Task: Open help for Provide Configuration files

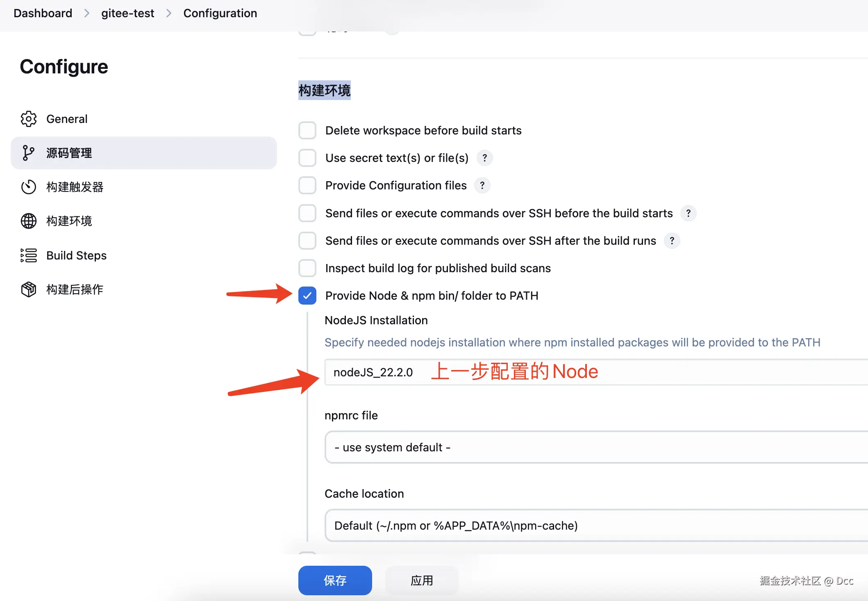Action: click(x=482, y=185)
